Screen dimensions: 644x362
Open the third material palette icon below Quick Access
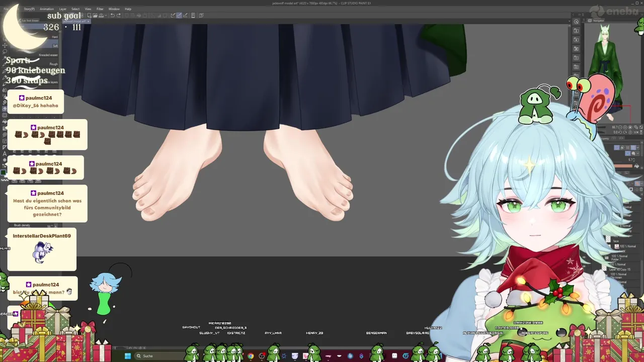click(576, 49)
